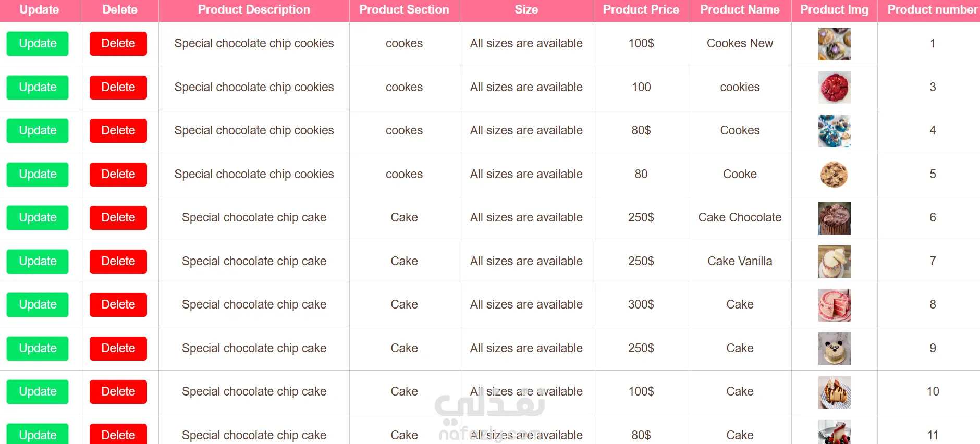Image resolution: width=980 pixels, height=444 pixels.
Task: Click the Cake Vanilla product thumbnail
Action: pyautogui.click(x=834, y=262)
